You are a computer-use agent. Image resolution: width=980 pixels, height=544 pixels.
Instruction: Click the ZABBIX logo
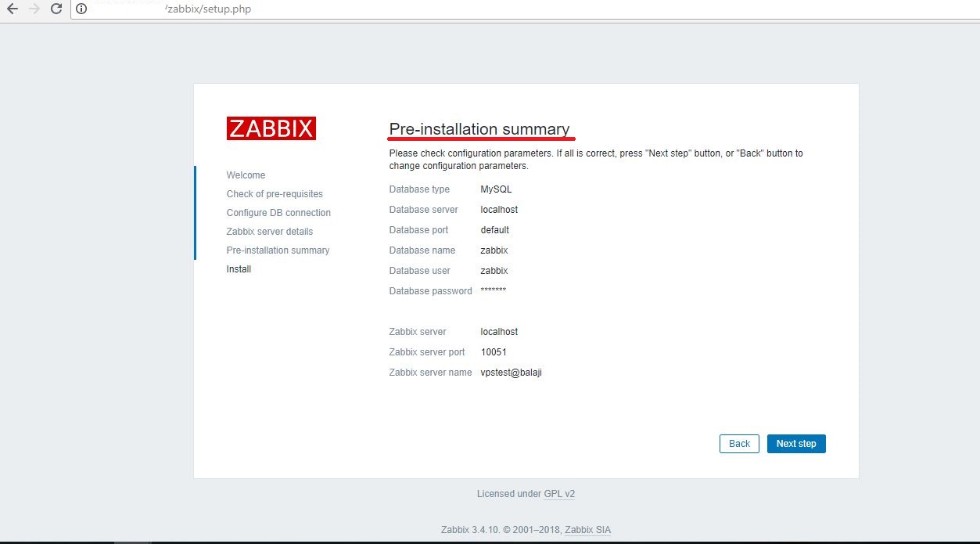[x=271, y=128]
